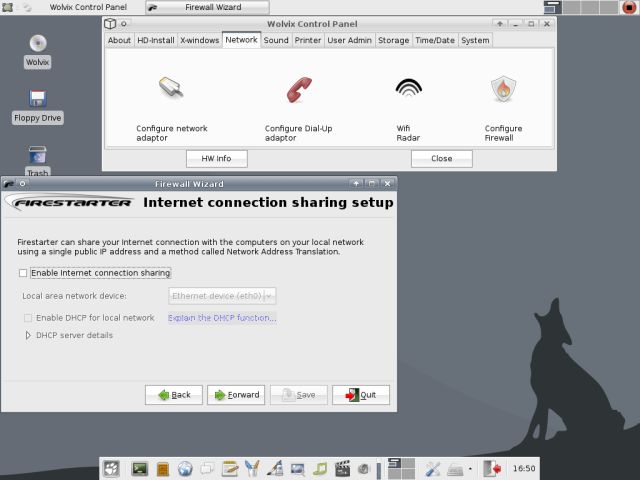Toggle Enable DHCP for local network
640x480 pixels.
point(28,318)
